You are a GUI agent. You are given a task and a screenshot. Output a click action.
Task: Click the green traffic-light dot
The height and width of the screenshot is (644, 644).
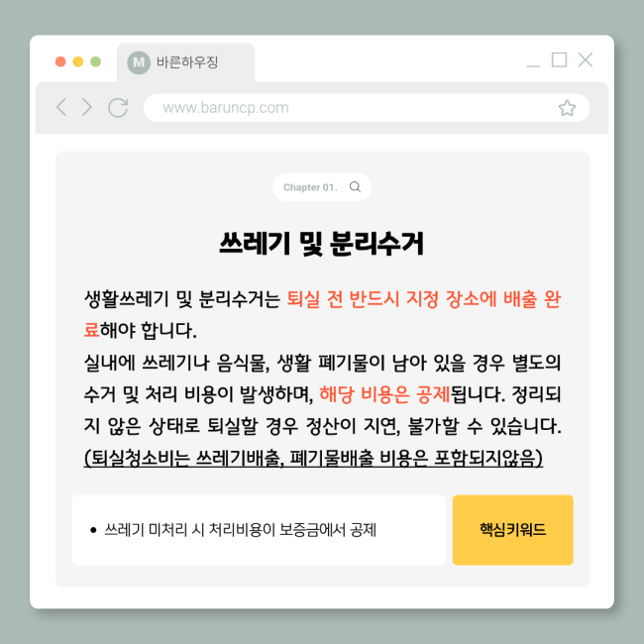pyautogui.click(x=96, y=61)
